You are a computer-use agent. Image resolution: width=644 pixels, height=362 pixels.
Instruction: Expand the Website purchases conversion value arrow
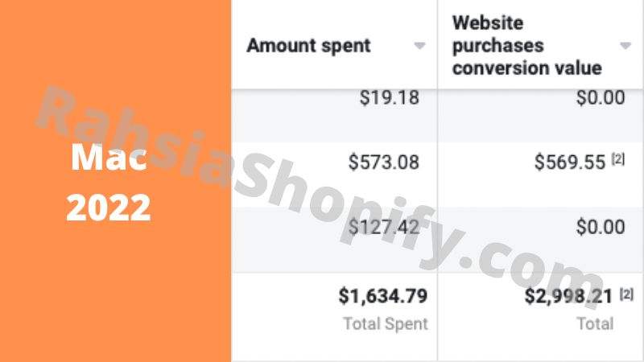click(625, 46)
